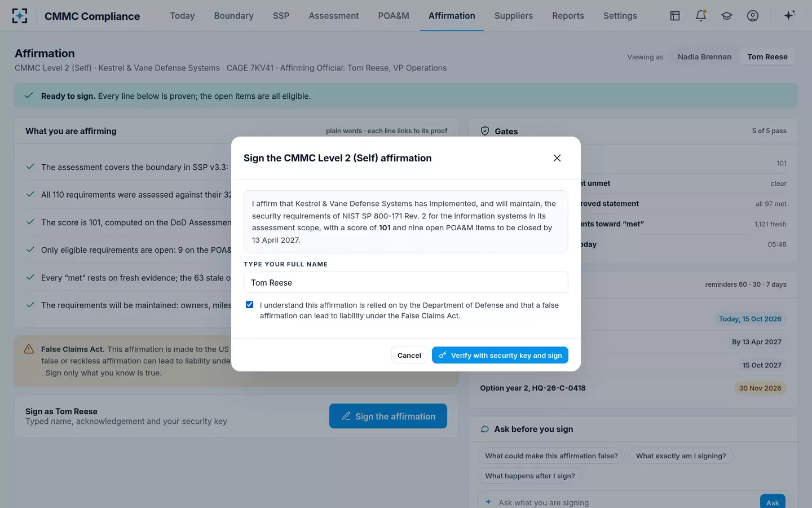Submit question with the Ask button
Viewport: 812px width, 508px height.
pos(773,502)
